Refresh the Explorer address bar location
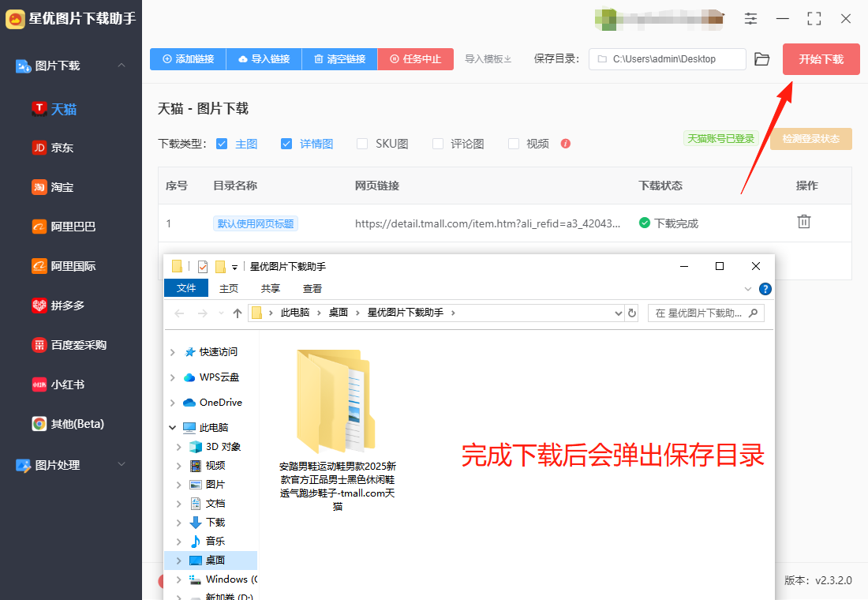This screenshot has width=868, height=600. pos(631,313)
